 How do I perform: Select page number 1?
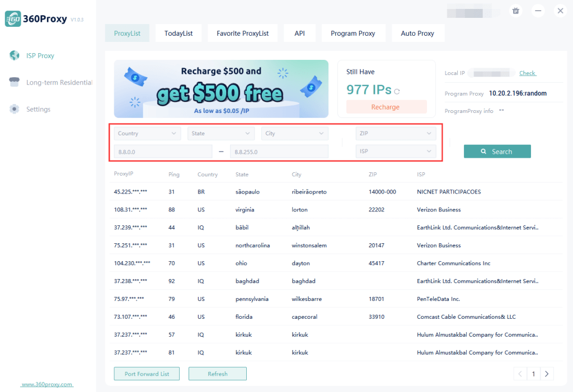(533, 374)
